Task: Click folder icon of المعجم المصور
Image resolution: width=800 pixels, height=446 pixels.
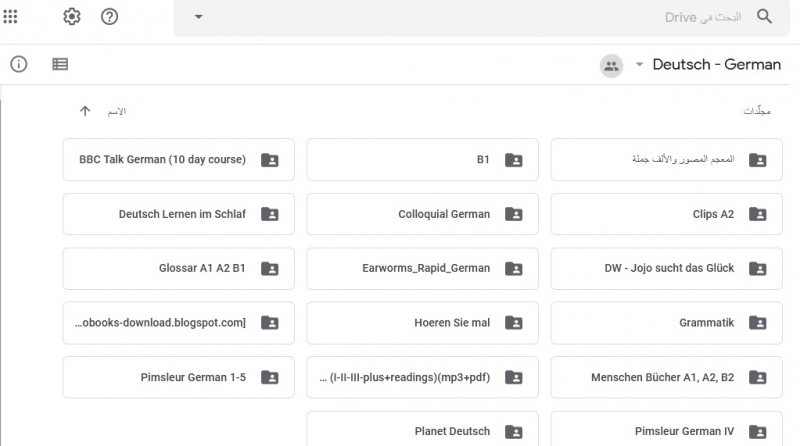Action: pyautogui.click(x=758, y=160)
